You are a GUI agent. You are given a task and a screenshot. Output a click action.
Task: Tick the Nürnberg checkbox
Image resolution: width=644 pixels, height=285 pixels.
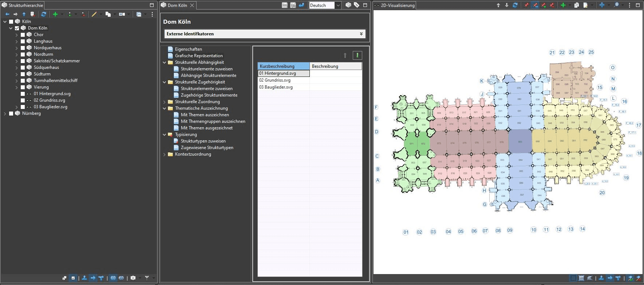coord(11,113)
